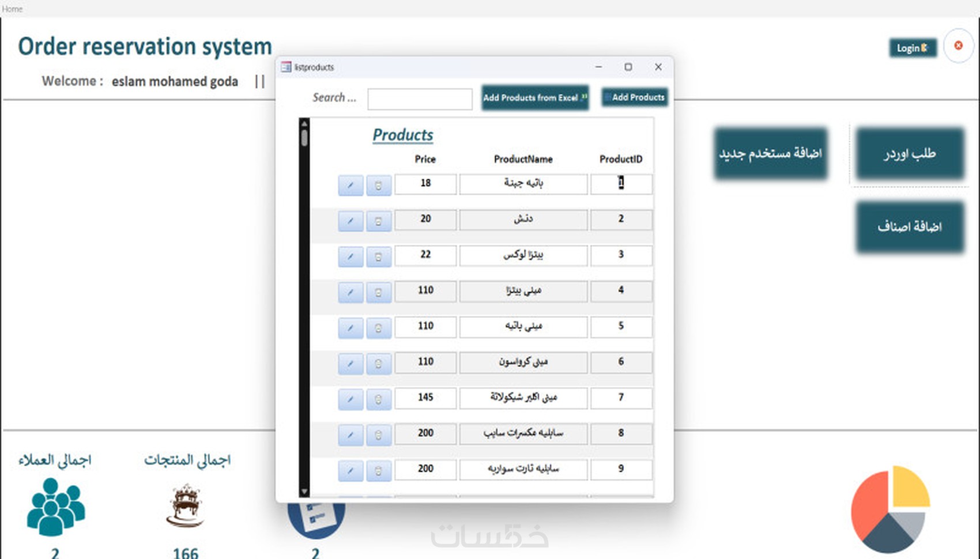The width and height of the screenshot is (980, 559).
Task: Edit product 8 priced 200
Action: tap(350, 435)
